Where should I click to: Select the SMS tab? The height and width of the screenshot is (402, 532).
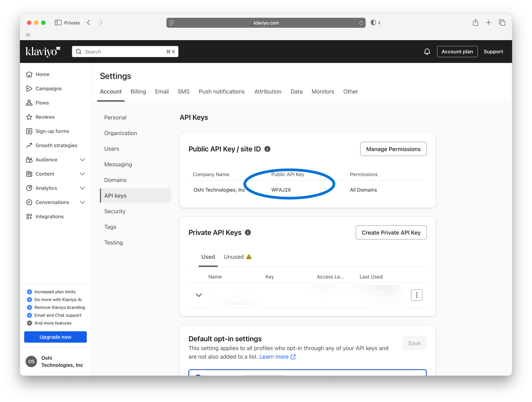(x=184, y=91)
